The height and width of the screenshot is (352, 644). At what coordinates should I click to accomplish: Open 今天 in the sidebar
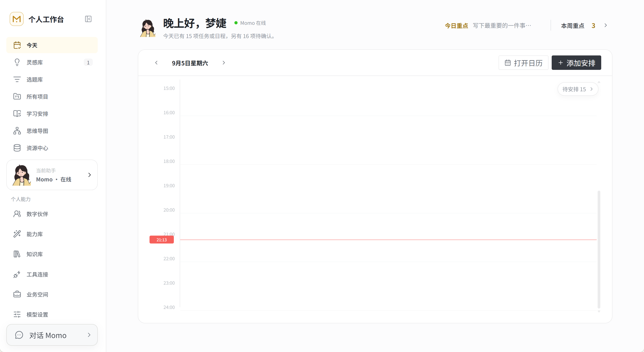click(52, 45)
